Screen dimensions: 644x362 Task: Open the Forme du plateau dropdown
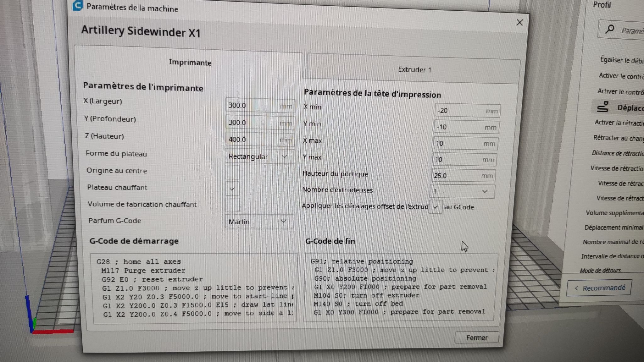pos(259,156)
